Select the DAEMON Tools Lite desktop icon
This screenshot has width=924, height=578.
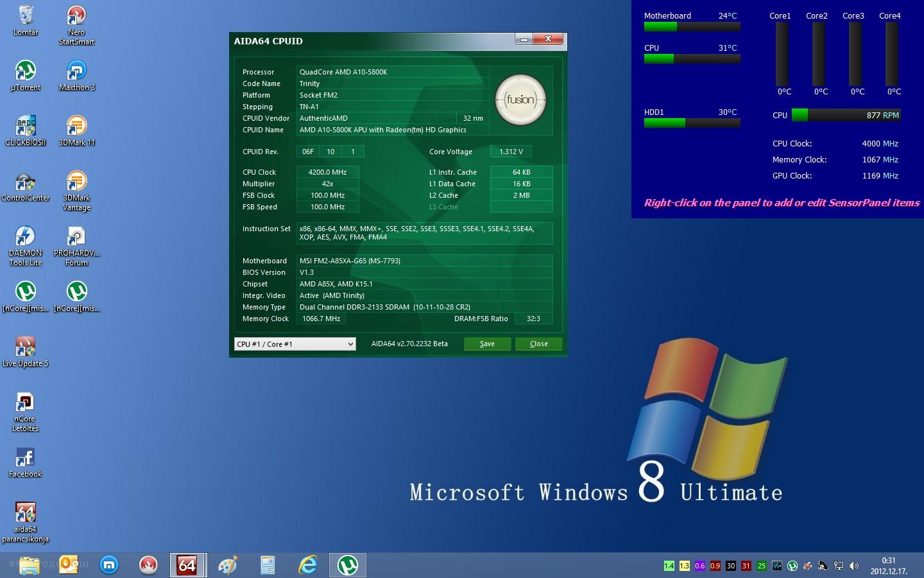(26, 246)
